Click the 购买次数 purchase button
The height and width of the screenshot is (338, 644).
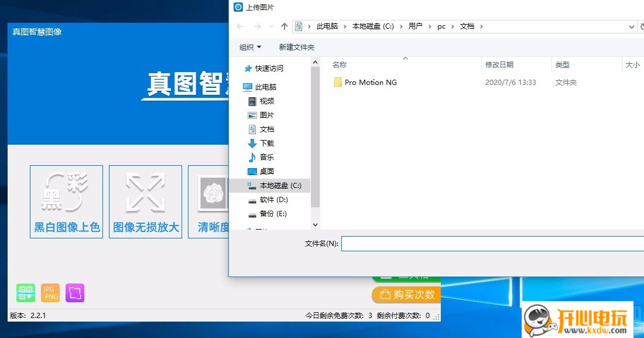coord(406,295)
